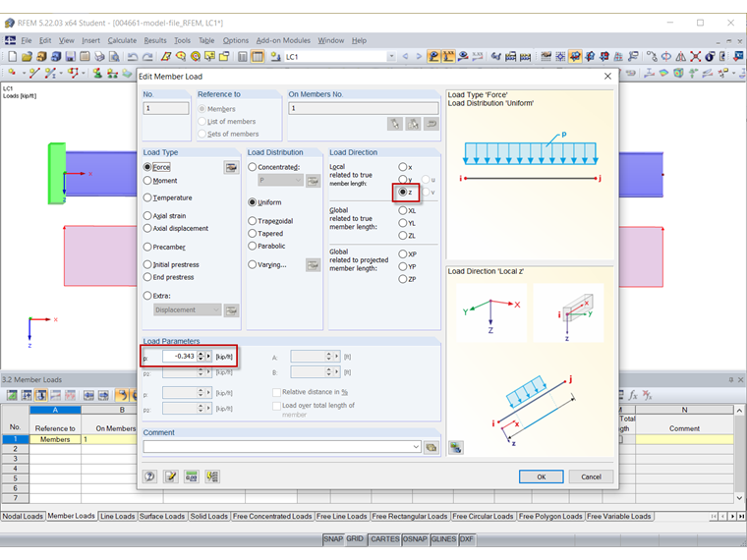Open the LC1 load case dropdown
Viewport: 747px width, 560px height.
click(391, 57)
